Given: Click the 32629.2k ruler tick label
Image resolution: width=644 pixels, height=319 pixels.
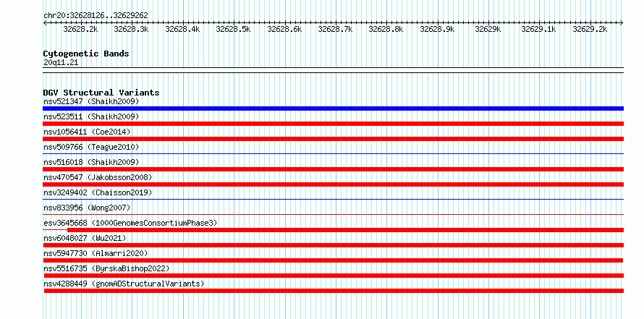Looking at the screenshot, I should (x=590, y=29).
